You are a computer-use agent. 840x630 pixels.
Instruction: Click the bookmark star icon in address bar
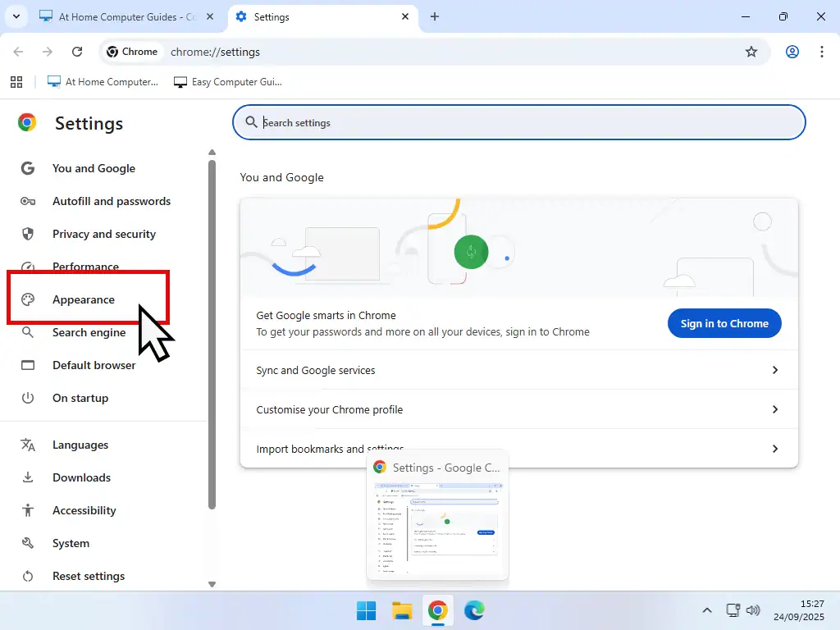pyautogui.click(x=751, y=52)
